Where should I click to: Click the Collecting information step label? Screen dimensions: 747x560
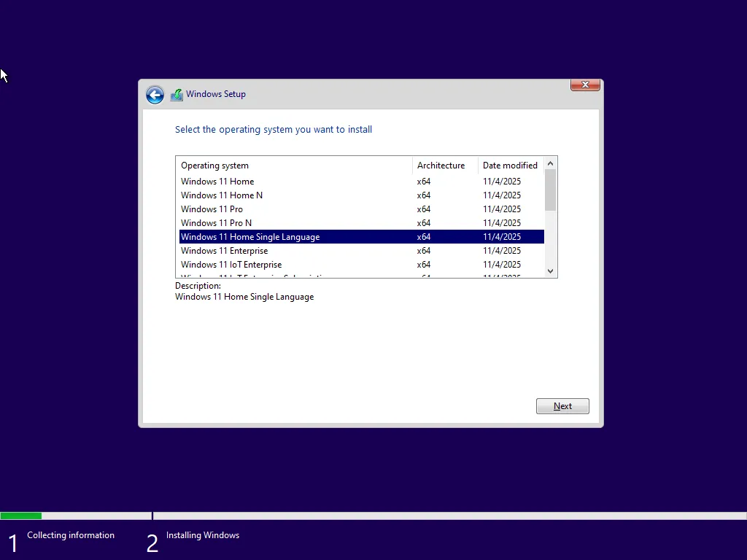pos(70,535)
